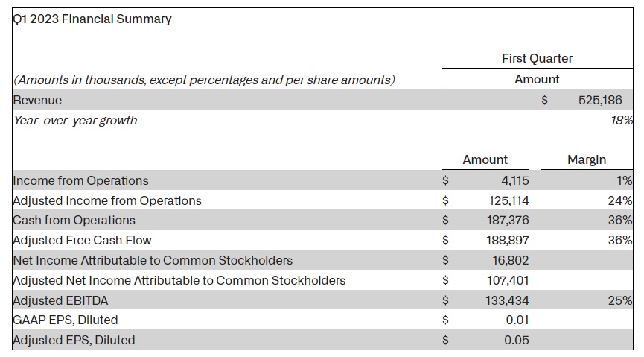Viewport: 644px width, 357px height.
Task: Select the Revenue row label
Action: coord(37,100)
